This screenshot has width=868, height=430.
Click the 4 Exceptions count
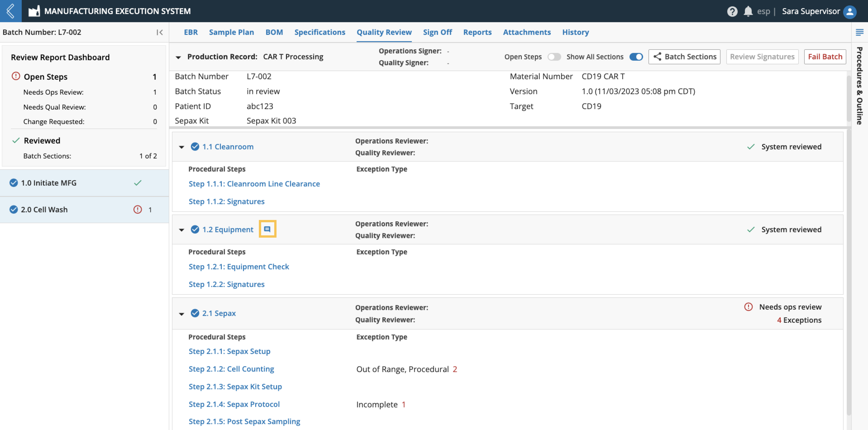799,320
